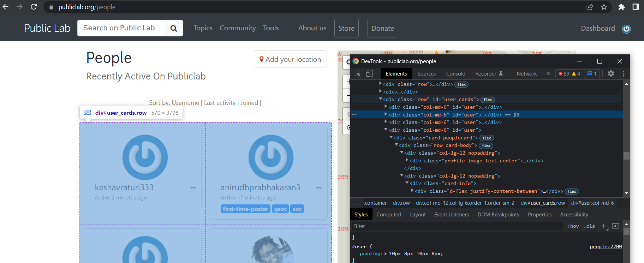The image size is (644, 263).
Task: Show more DevTools tabs chevron
Action: tap(548, 73)
